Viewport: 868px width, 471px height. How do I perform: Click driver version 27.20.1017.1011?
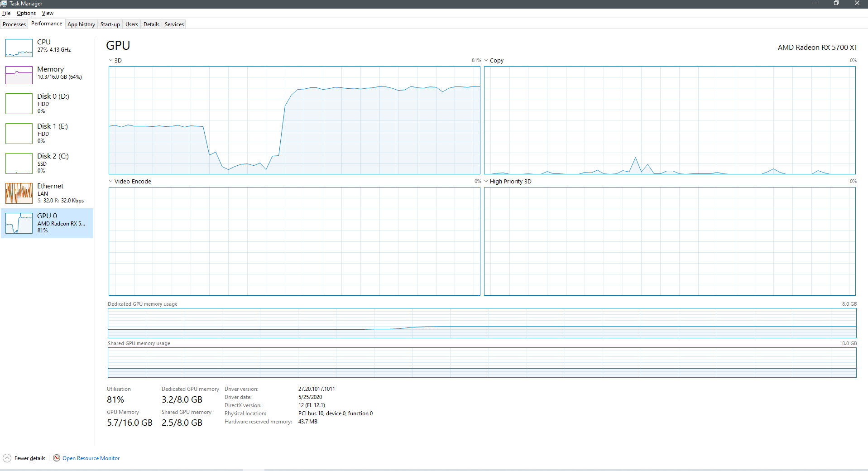(317, 389)
